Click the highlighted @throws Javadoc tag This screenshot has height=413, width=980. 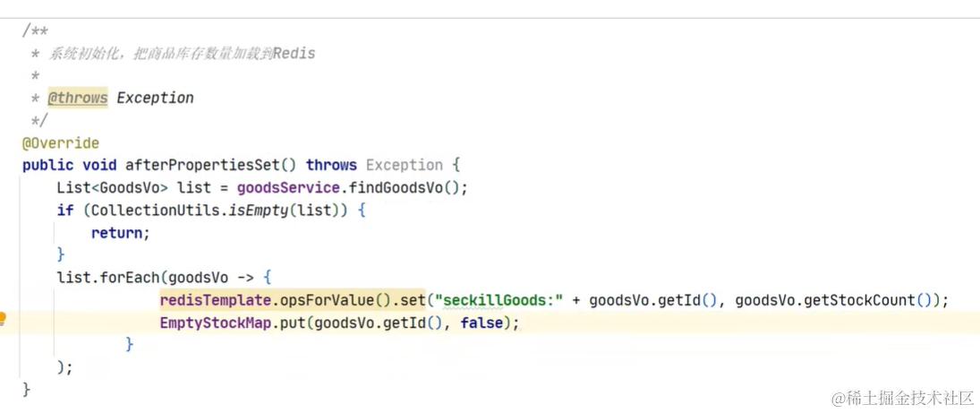[78, 99]
